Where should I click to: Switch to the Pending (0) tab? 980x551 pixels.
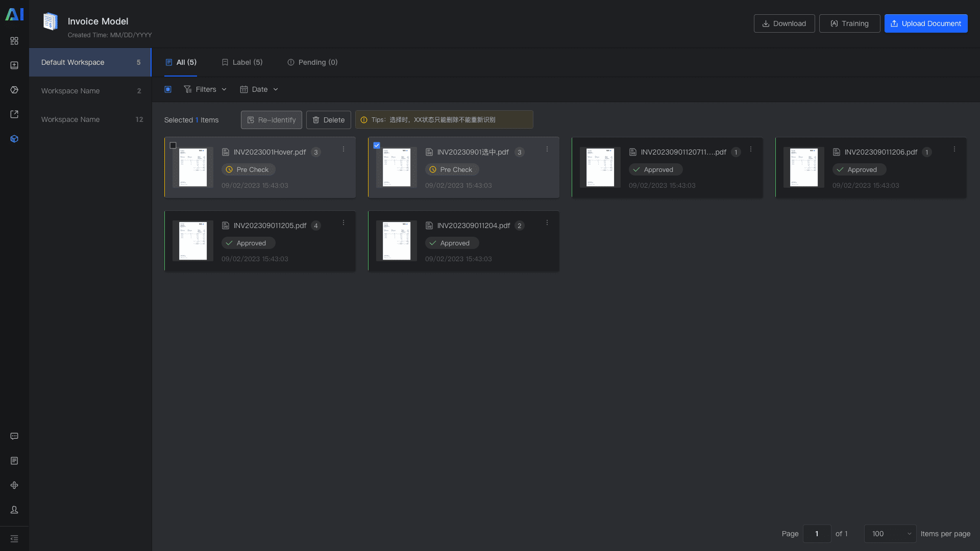[x=312, y=62]
